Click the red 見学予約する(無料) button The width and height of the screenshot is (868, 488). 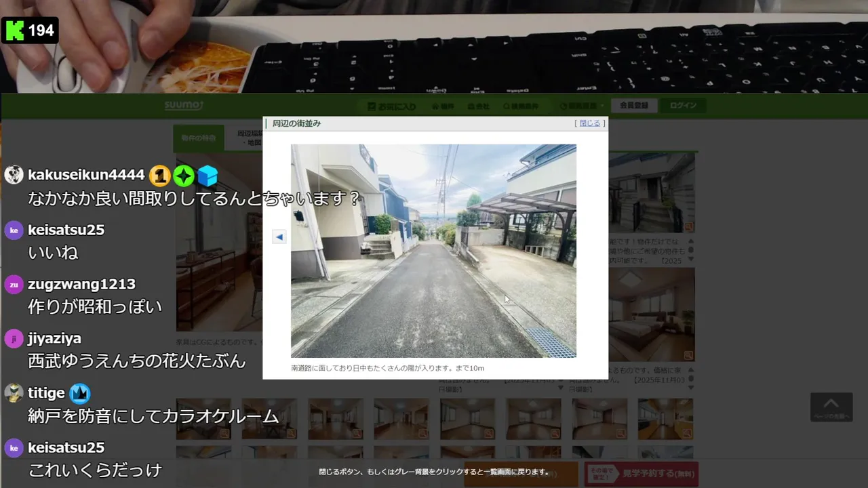pos(641,474)
